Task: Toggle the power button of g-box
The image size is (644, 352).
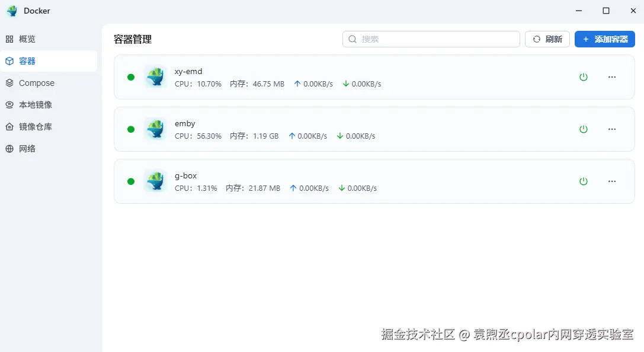Action: tap(583, 181)
